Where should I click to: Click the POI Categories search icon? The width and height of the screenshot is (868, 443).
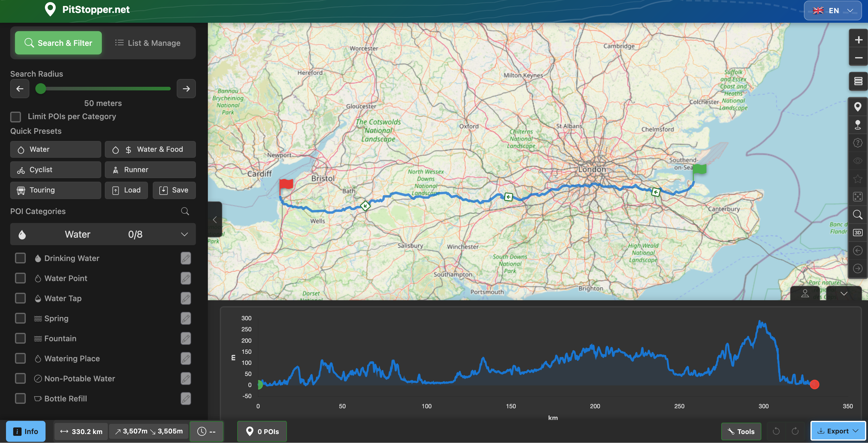pyautogui.click(x=185, y=211)
